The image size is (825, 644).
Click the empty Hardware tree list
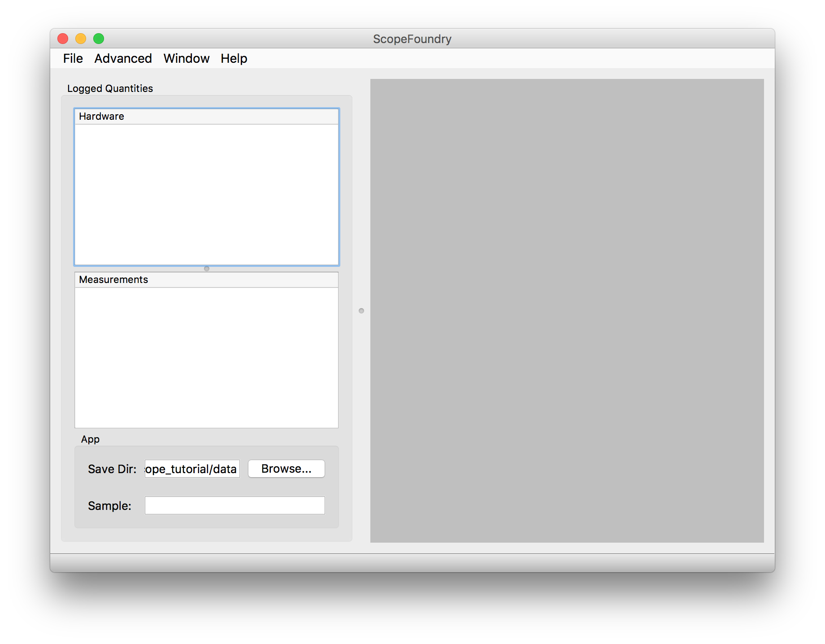(x=206, y=194)
